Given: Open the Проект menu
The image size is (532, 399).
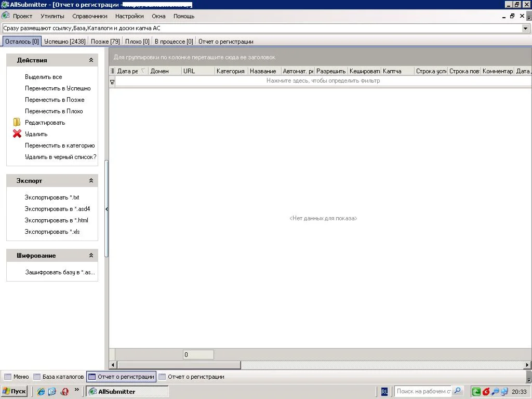Looking at the screenshot, I should click(22, 16).
